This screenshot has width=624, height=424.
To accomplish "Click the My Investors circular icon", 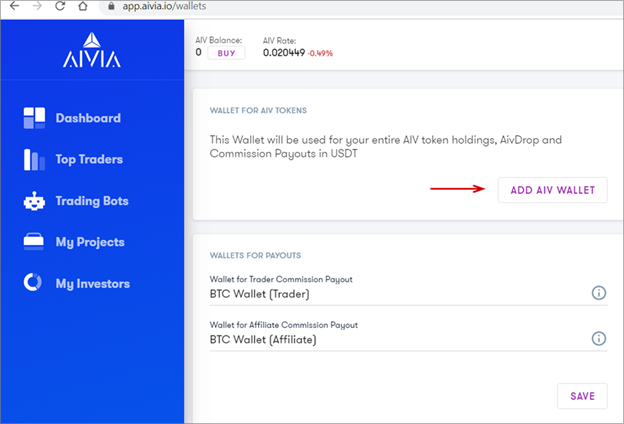I will click(33, 282).
